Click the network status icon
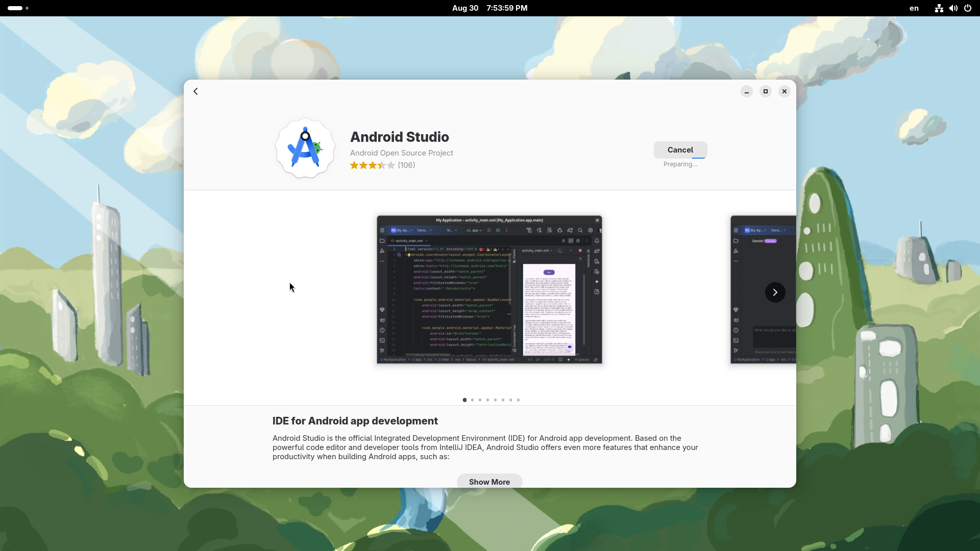This screenshot has width=980, height=551. tap(939, 8)
